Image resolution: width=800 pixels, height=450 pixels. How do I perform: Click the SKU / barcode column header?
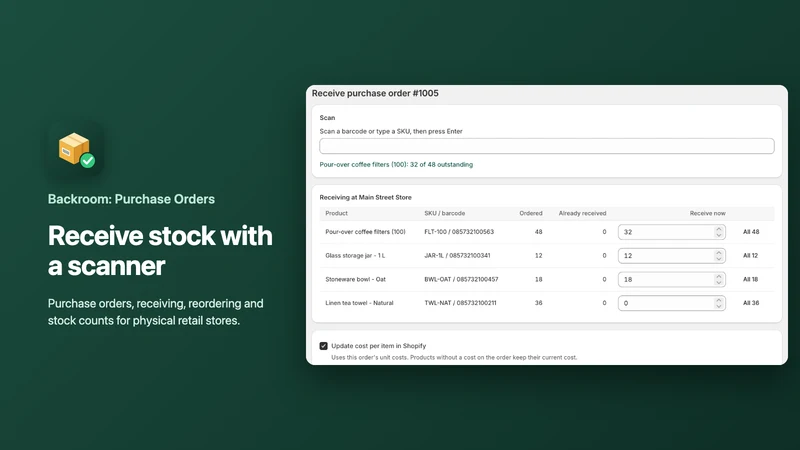(444, 213)
